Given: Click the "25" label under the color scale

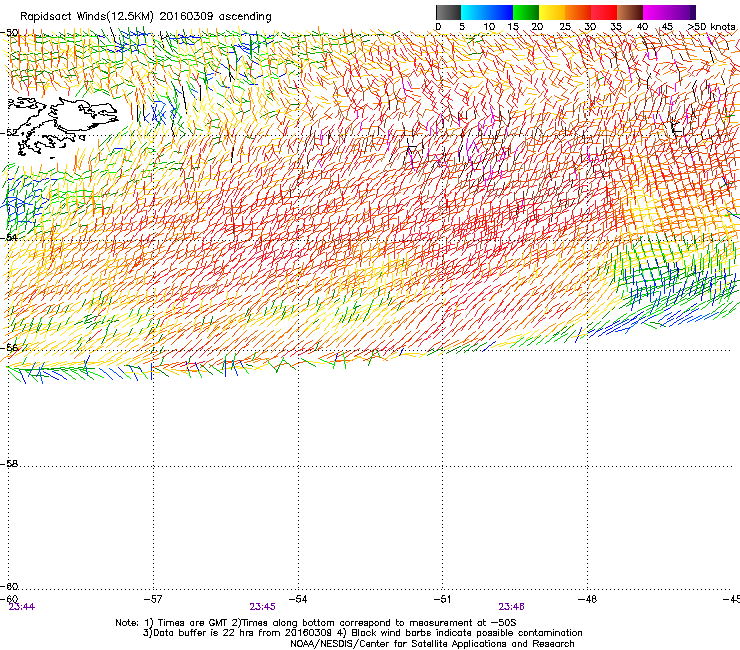Looking at the screenshot, I should [565, 27].
